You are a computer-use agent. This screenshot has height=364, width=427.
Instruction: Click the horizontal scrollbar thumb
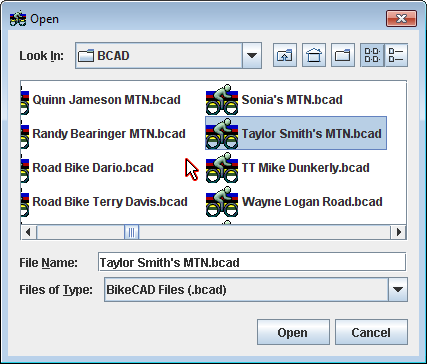[131, 232]
